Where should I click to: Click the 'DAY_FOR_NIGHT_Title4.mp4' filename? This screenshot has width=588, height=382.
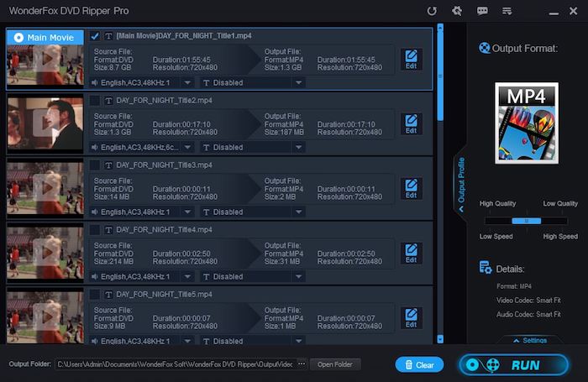coord(164,230)
